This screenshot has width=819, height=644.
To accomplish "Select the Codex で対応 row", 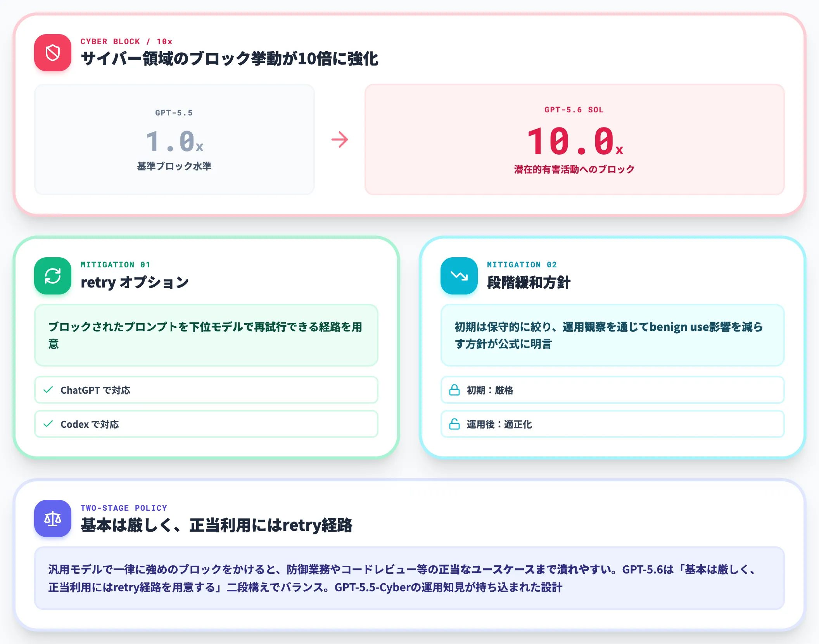I will pyautogui.click(x=206, y=424).
